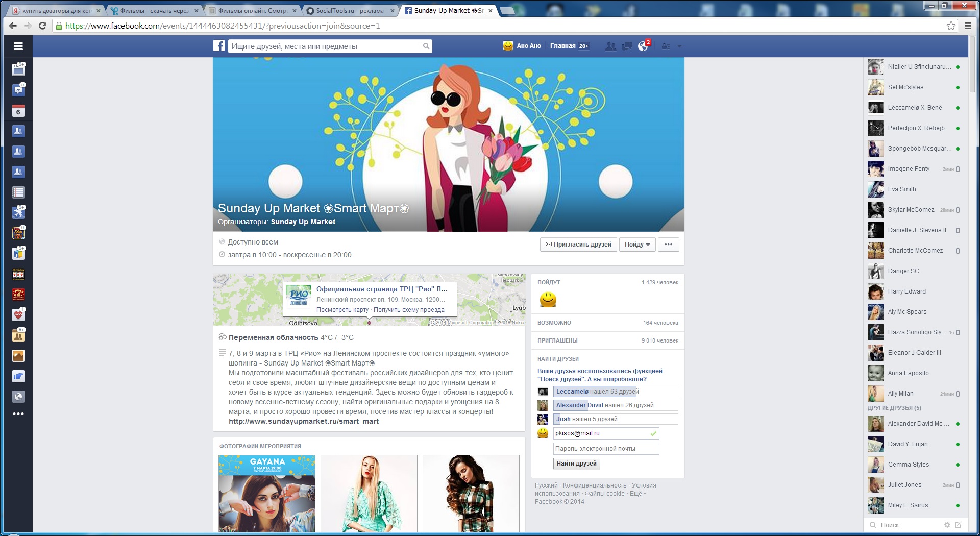Open News Feed icon with 9+ badge
This screenshot has height=536, width=980.
coord(18,69)
